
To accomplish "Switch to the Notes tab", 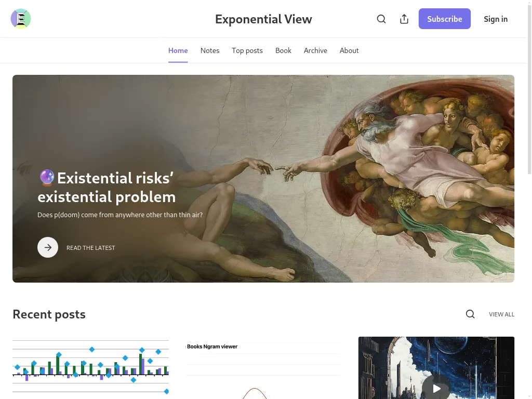I will point(210,50).
